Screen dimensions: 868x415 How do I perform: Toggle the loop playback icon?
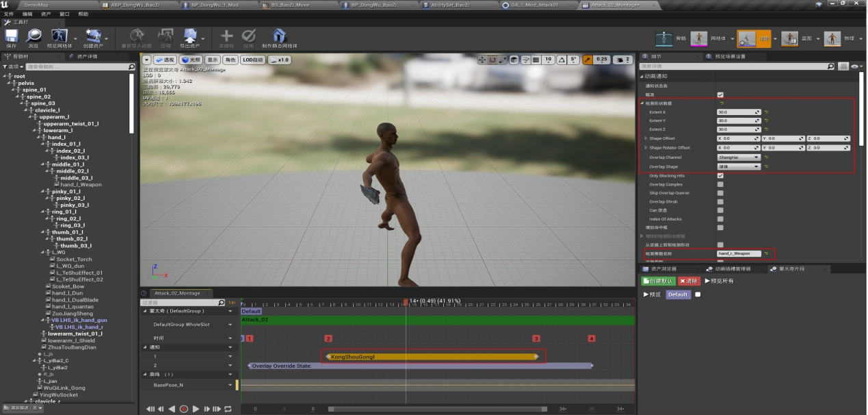[x=228, y=409]
